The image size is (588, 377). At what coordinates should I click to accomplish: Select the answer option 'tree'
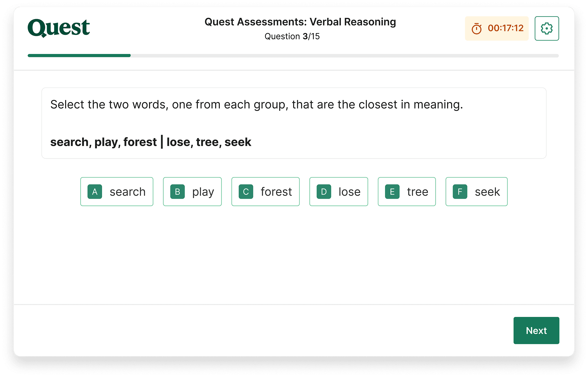click(407, 191)
